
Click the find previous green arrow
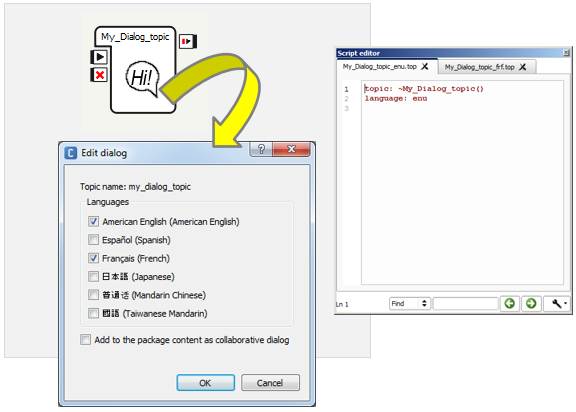[510, 304]
